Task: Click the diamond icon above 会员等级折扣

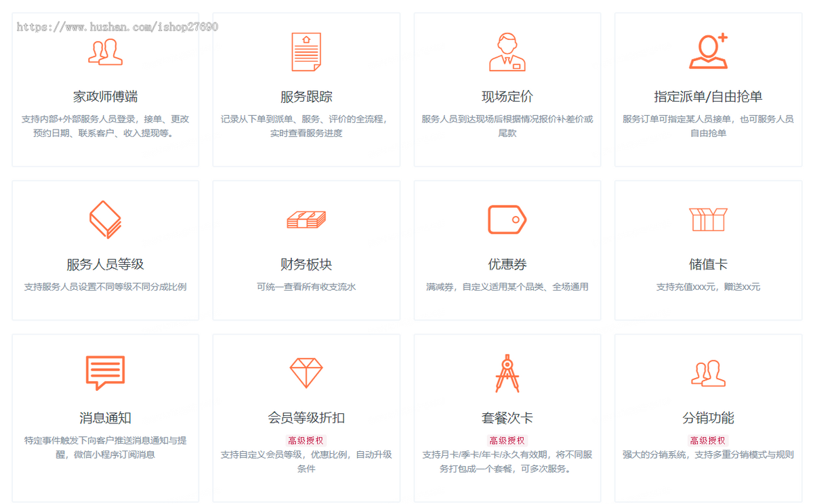Action: 306,373
